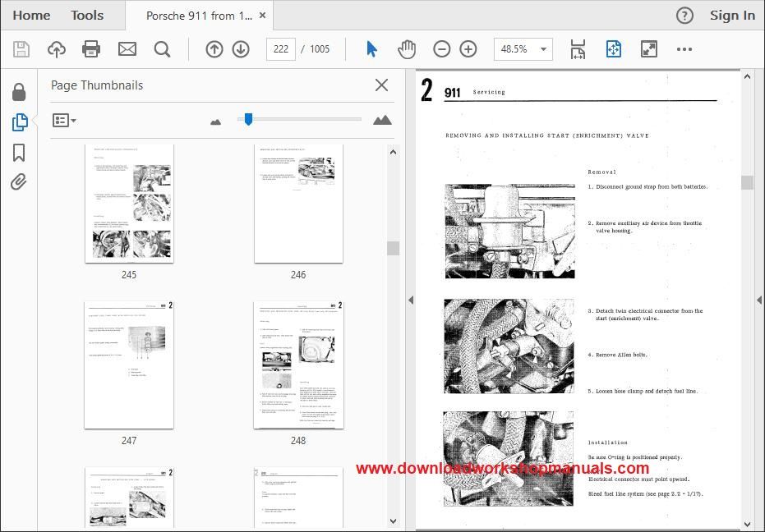Click the 'Page Thumbnails' panel title
Screen dimensions: 765x532
click(97, 85)
